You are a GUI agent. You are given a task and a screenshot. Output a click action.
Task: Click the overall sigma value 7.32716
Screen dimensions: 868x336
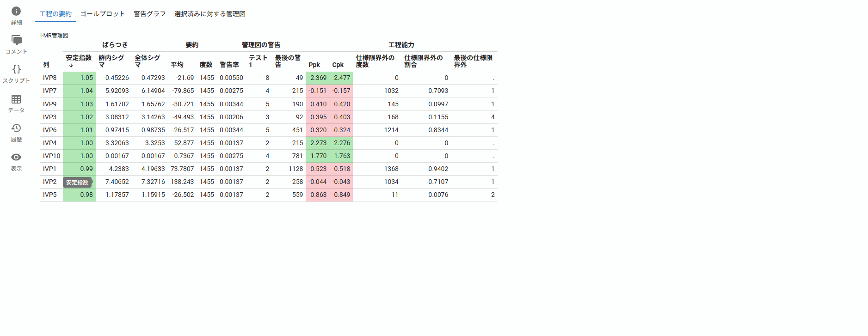click(153, 182)
